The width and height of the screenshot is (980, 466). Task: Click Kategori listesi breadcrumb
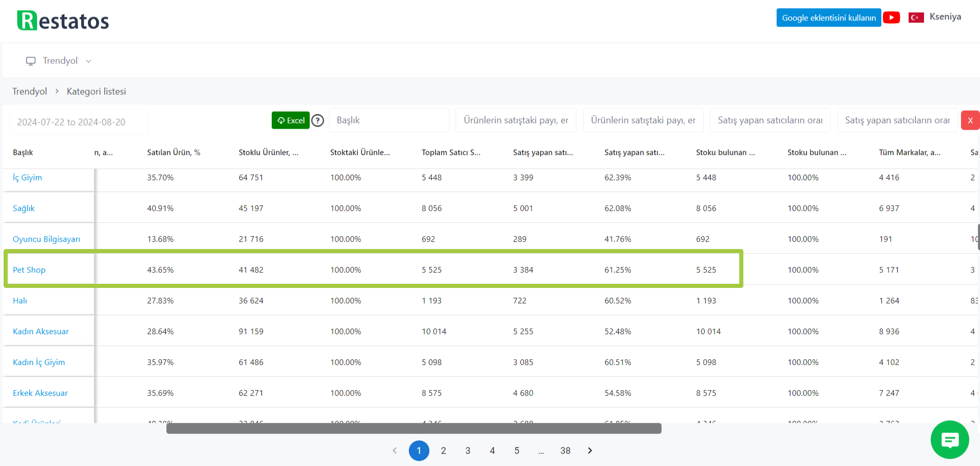[x=96, y=91]
